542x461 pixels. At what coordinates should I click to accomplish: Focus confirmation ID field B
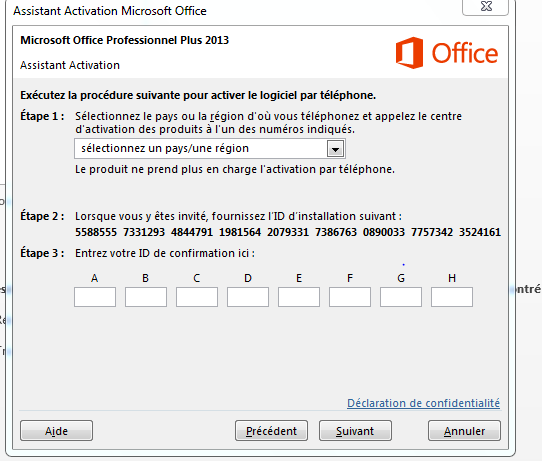(x=146, y=297)
